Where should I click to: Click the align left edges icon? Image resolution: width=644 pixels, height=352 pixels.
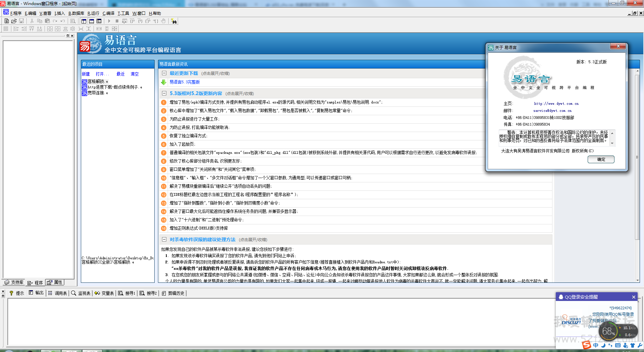point(16,29)
